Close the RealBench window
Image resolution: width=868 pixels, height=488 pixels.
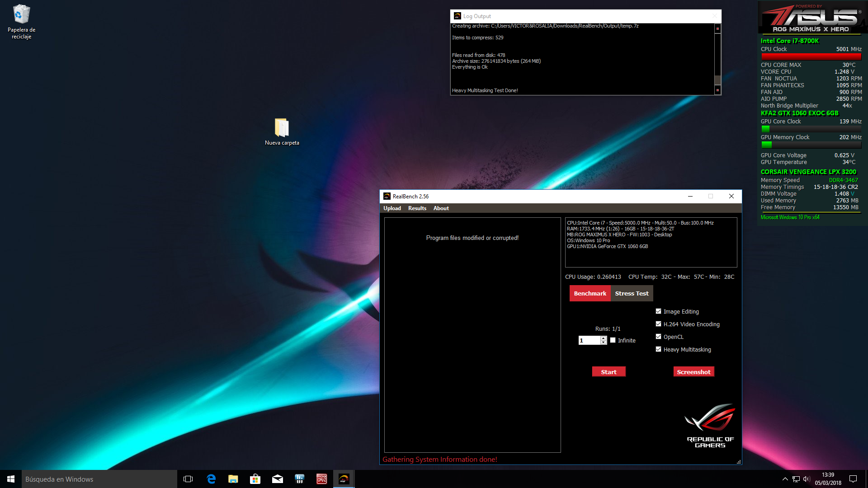731,196
